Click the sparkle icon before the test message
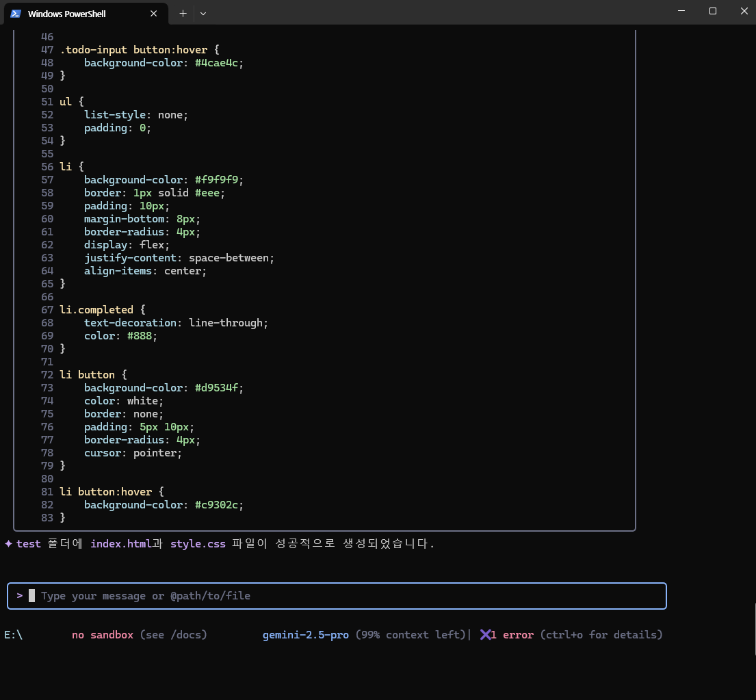Screen dimensions: 756x700 point(9,544)
